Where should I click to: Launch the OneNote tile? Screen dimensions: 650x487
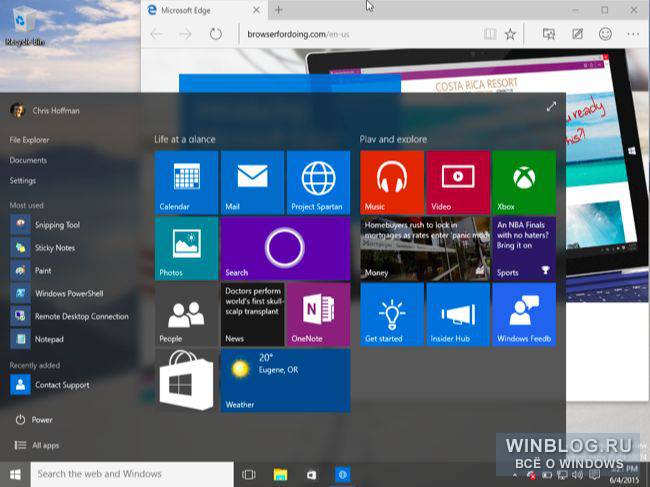(x=318, y=315)
